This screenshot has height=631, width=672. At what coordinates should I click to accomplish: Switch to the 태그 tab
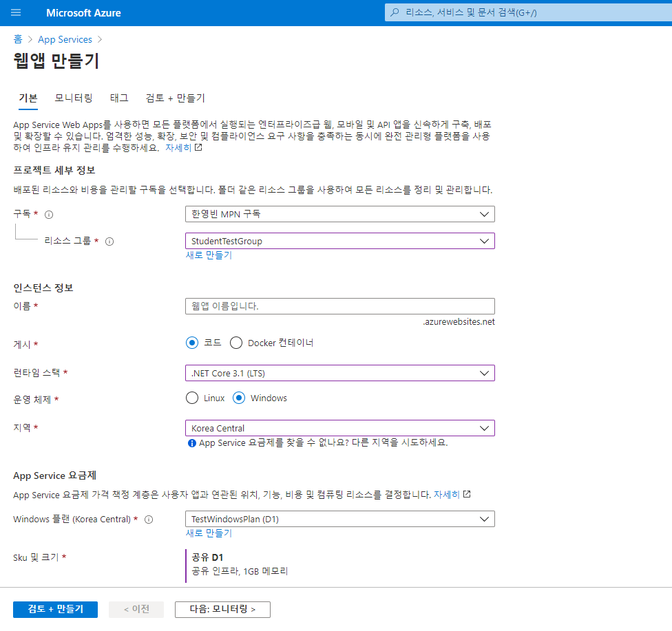click(119, 98)
